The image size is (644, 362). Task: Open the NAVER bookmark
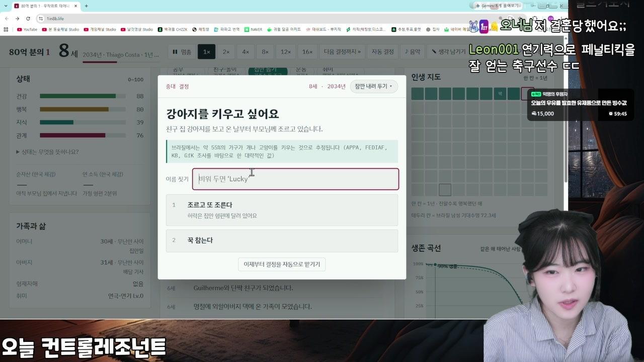(253, 30)
